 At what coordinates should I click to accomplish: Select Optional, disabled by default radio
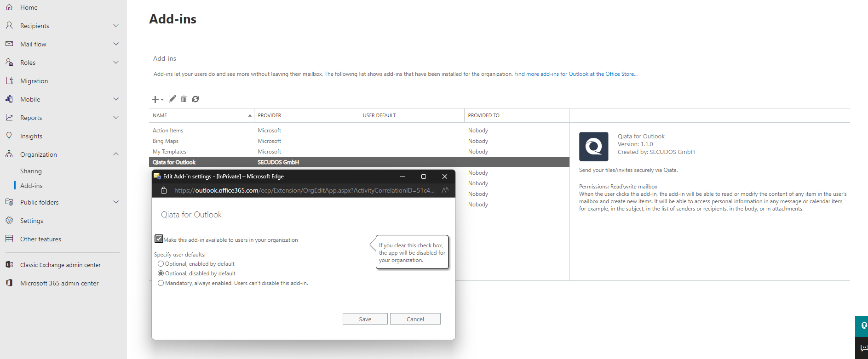[x=161, y=274]
